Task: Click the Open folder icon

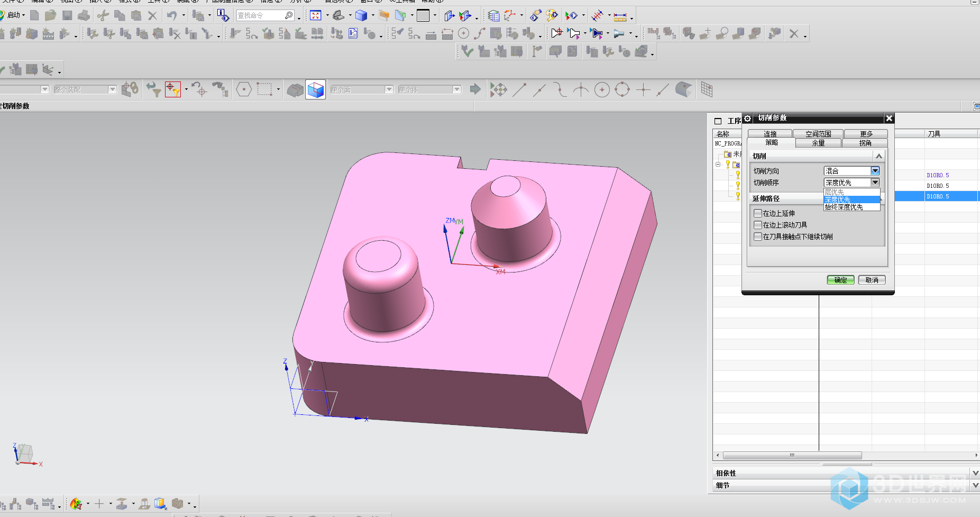Action: click(x=50, y=15)
